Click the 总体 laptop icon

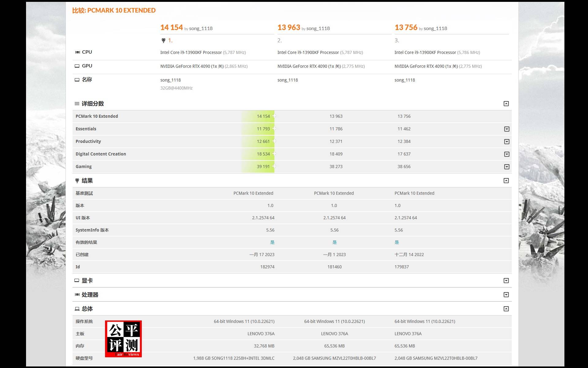coord(77,309)
